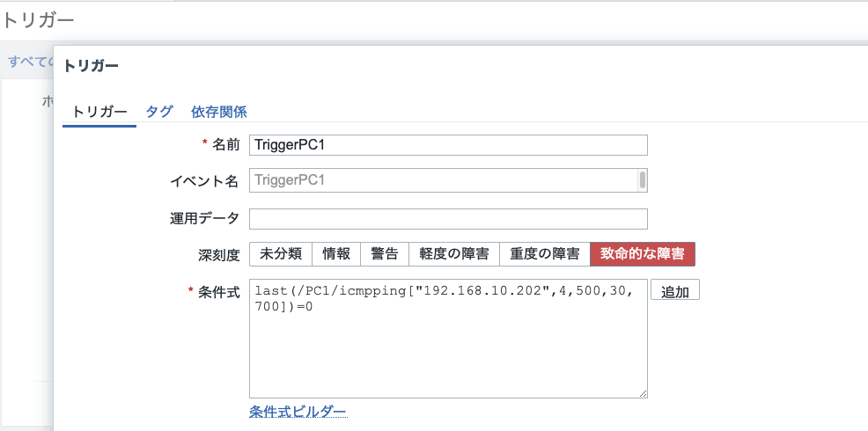Open the 条件式ビルダー link
This screenshot has width=868, height=431.
pos(298,412)
